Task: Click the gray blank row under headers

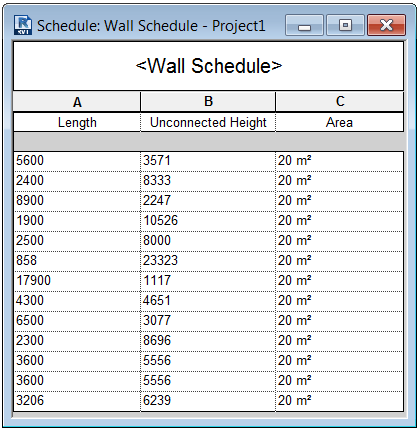Action: [208, 142]
